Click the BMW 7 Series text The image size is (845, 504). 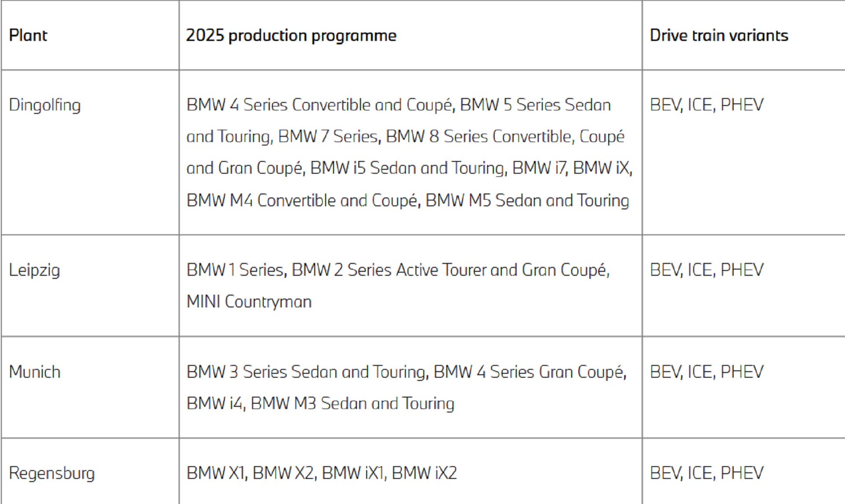pos(327,137)
